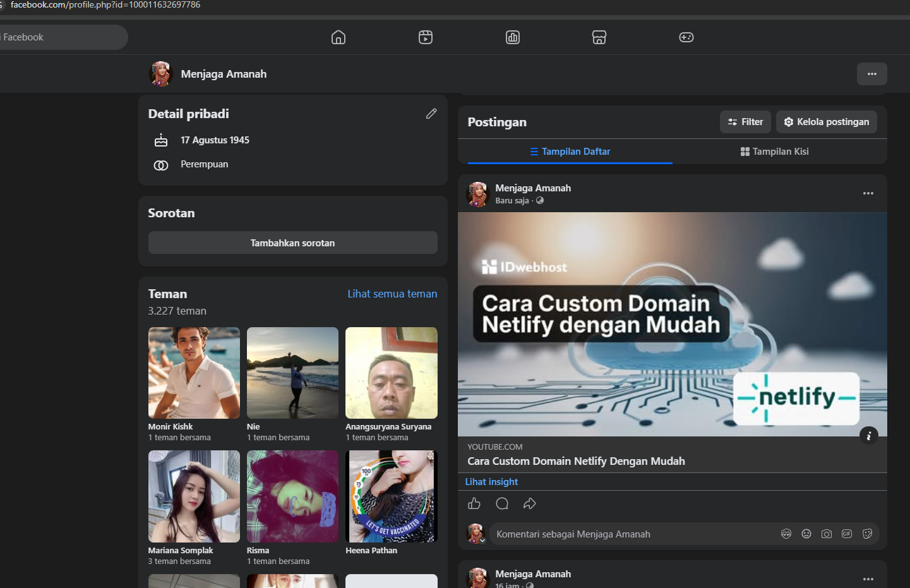Open the three-dot profile options button

872,74
